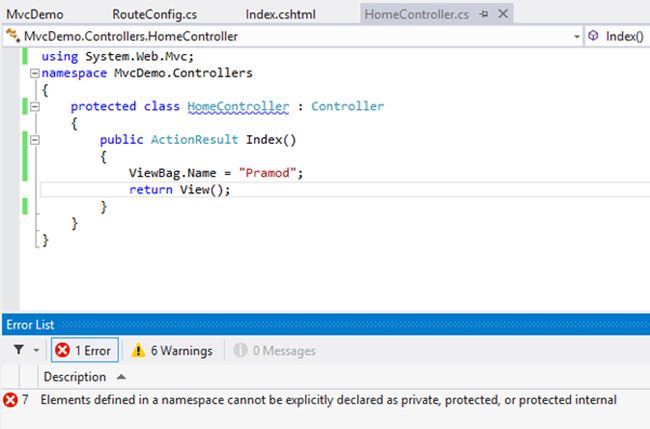This screenshot has width=650, height=429.
Task: Open the RouteConfig.cs tab
Action: coord(155,15)
